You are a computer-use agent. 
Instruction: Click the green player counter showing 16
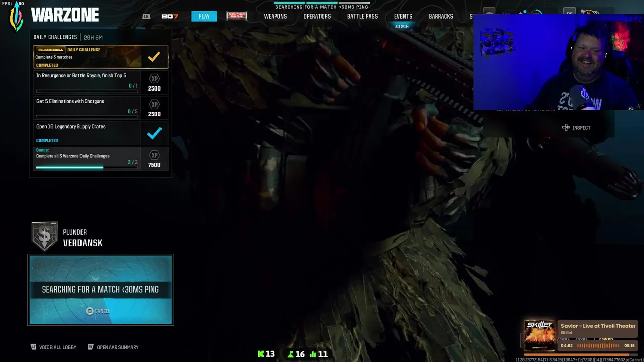pos(296,354)
